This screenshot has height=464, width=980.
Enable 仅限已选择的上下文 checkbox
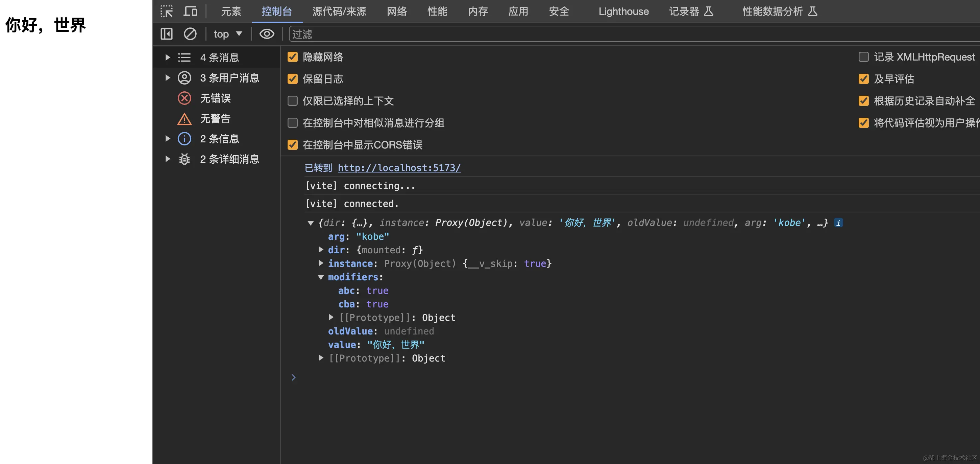292,101
